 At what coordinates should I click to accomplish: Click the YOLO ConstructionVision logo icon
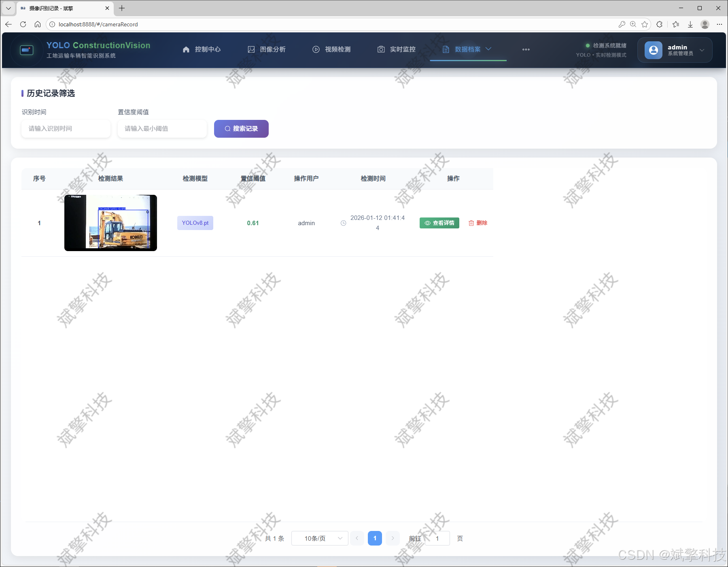coord(27,50)
